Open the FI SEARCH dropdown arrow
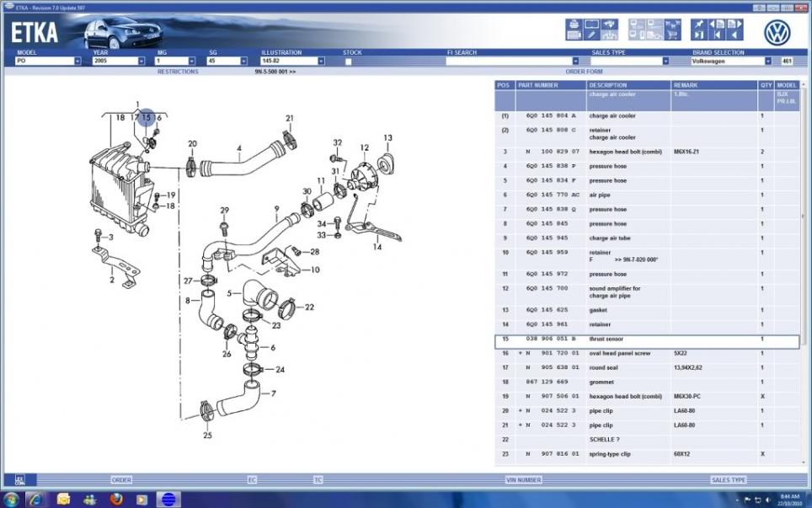 [575, 61]
